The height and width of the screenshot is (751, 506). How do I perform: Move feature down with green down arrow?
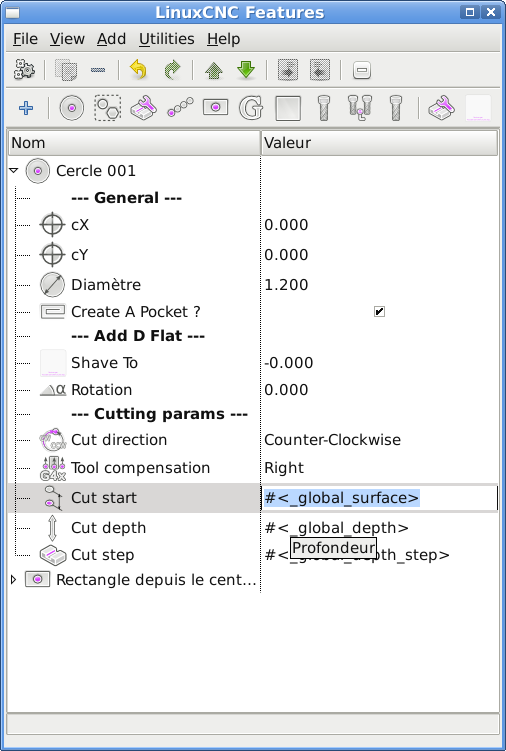tap(246, 70)
